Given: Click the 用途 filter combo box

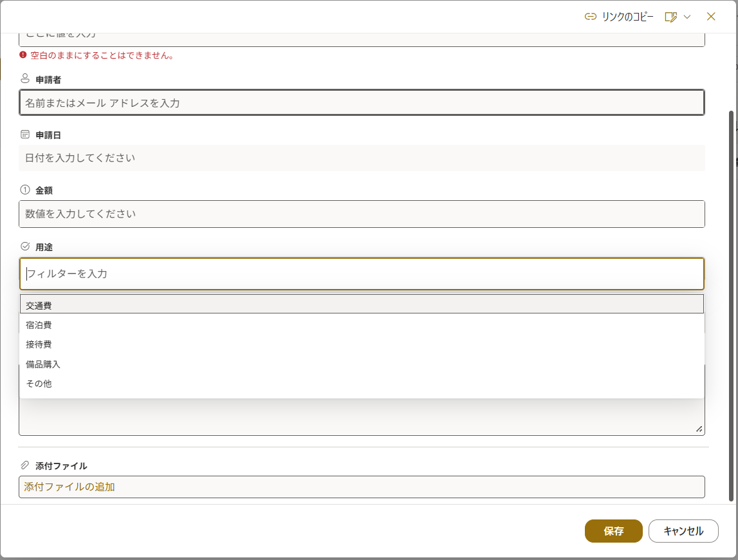Looking at the screenshot, I should coord(362,274).
